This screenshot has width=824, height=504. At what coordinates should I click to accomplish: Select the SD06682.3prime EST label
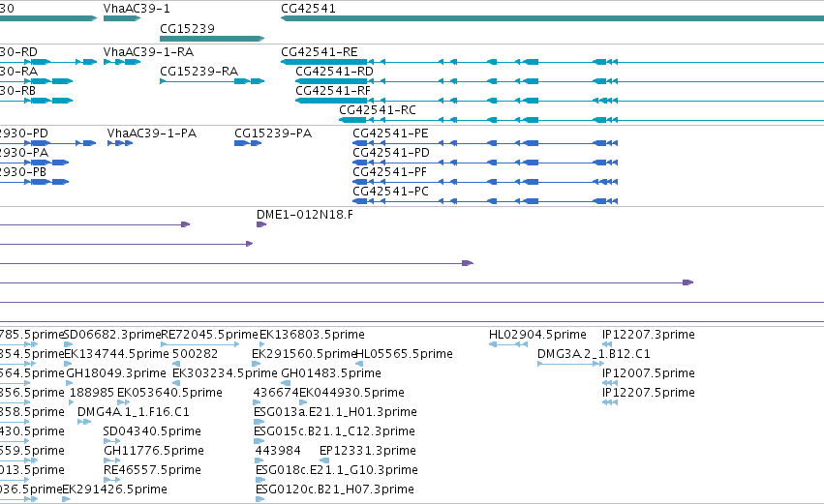click(x=112, y=335)
